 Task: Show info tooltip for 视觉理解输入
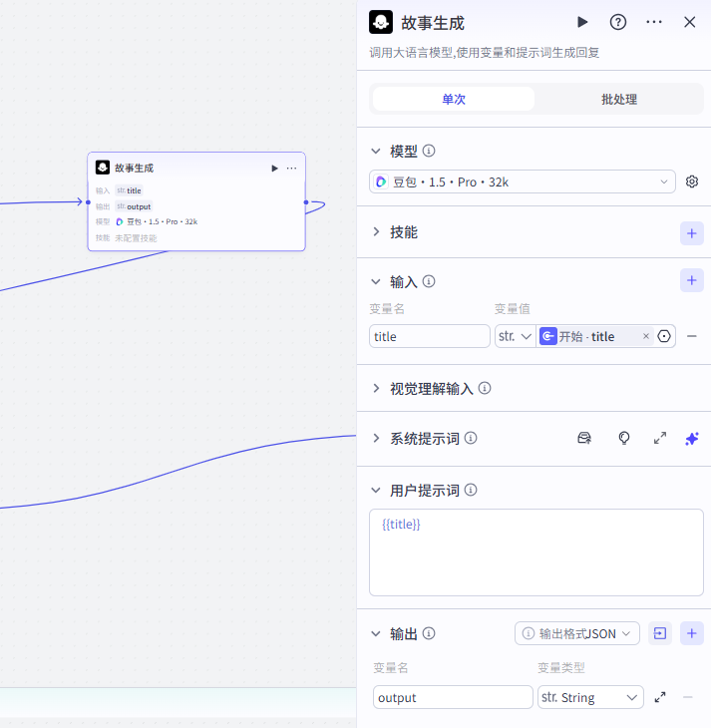(485, 388)
